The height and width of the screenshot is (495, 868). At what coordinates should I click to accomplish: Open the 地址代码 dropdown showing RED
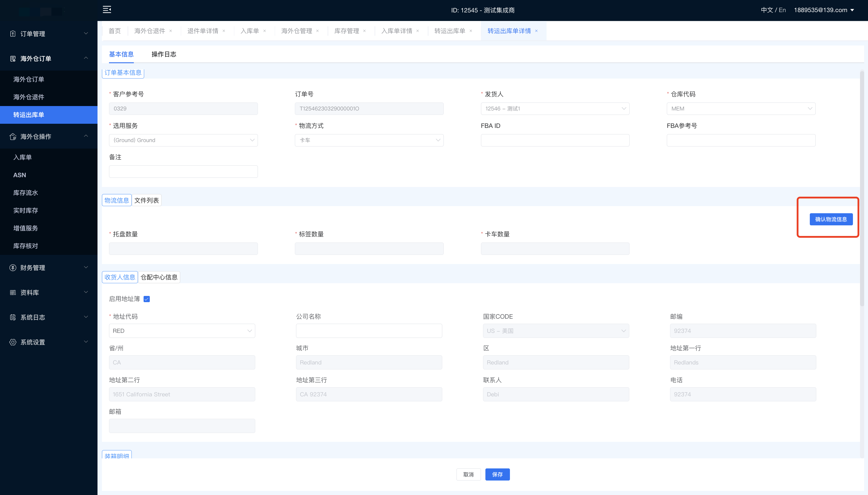(182, 331)
